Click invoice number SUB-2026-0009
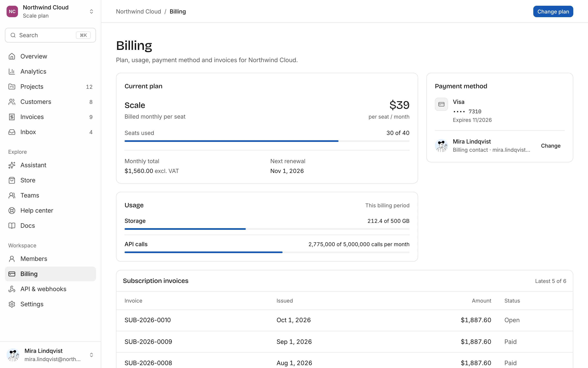The image size is (588, 368). click(148, 341)
